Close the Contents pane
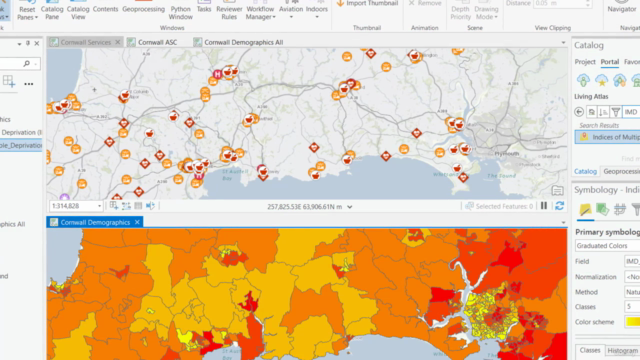The image size is (640, 360). pos(37,43)
